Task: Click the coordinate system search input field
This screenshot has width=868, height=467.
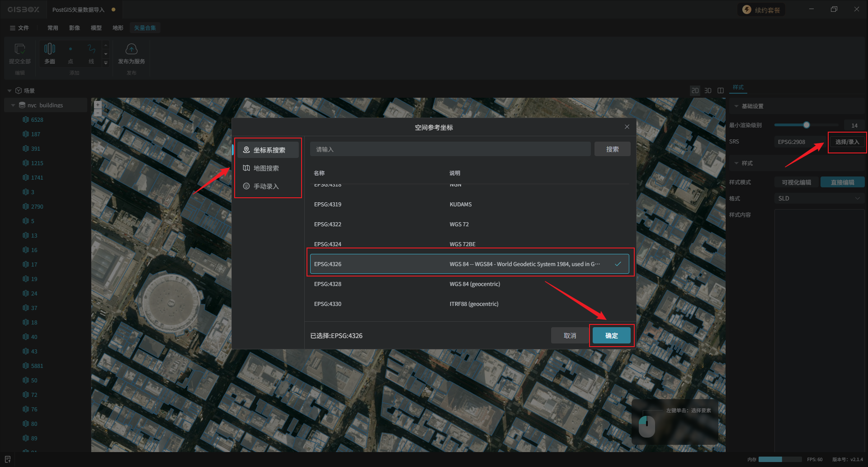Action: point(450,149)
